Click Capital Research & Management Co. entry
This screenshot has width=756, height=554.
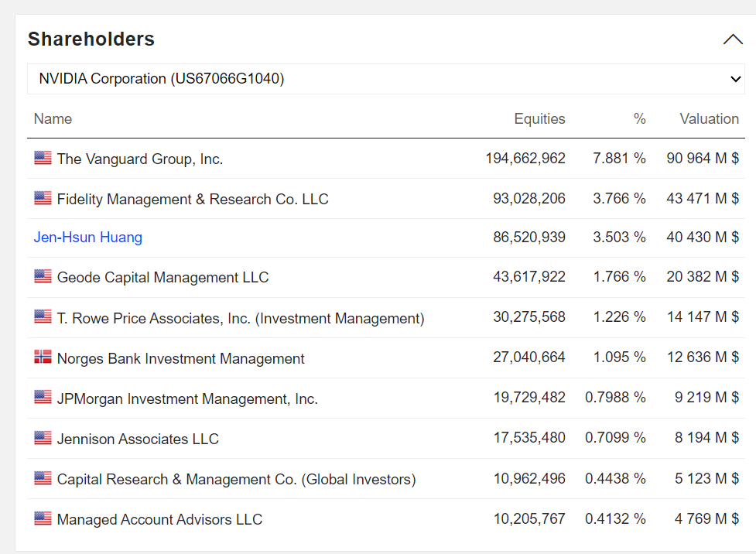pos(236,480)
